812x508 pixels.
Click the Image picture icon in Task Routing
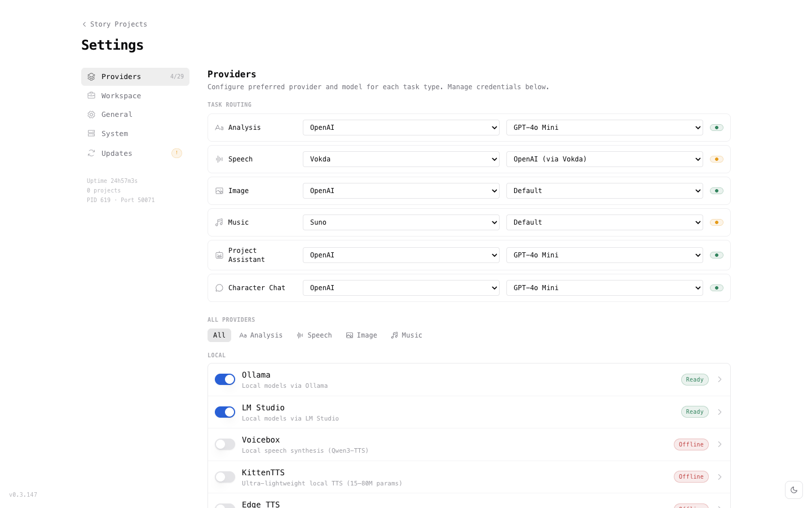pos(219,191)
